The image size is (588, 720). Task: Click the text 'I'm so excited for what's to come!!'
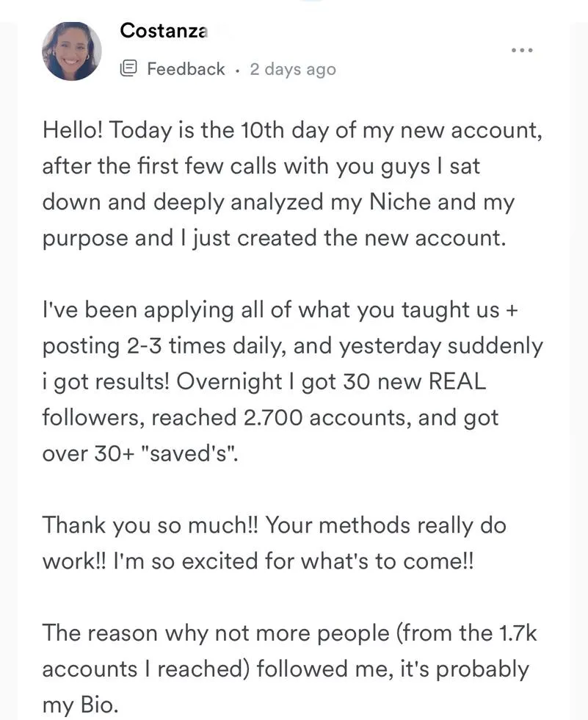click(x=293, y=561)
